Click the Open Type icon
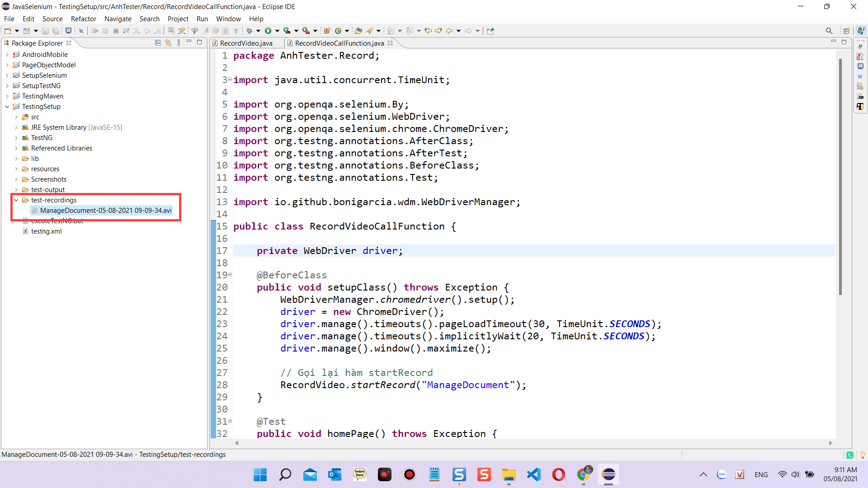 tap(359, 31)
